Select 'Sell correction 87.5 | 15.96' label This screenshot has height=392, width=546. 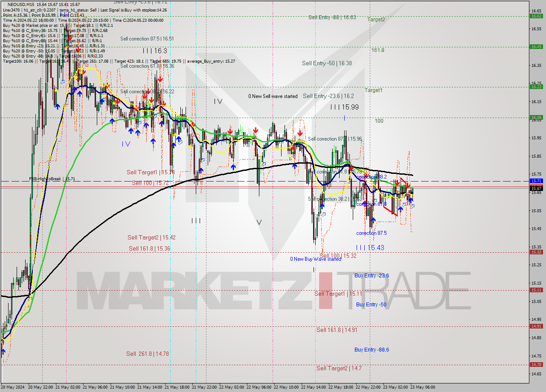(x=335, y=139)
